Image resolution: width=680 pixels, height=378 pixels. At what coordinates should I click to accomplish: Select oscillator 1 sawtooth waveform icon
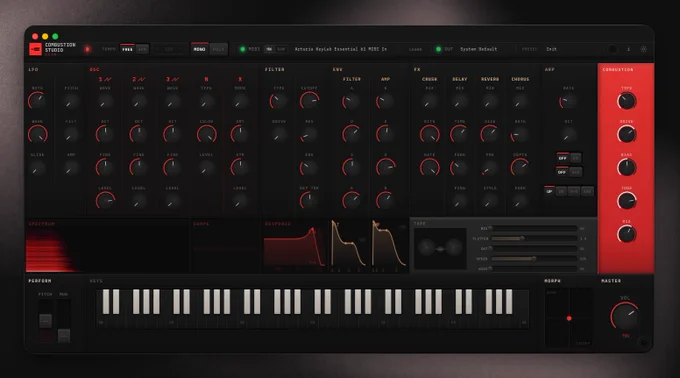point(107,79)
